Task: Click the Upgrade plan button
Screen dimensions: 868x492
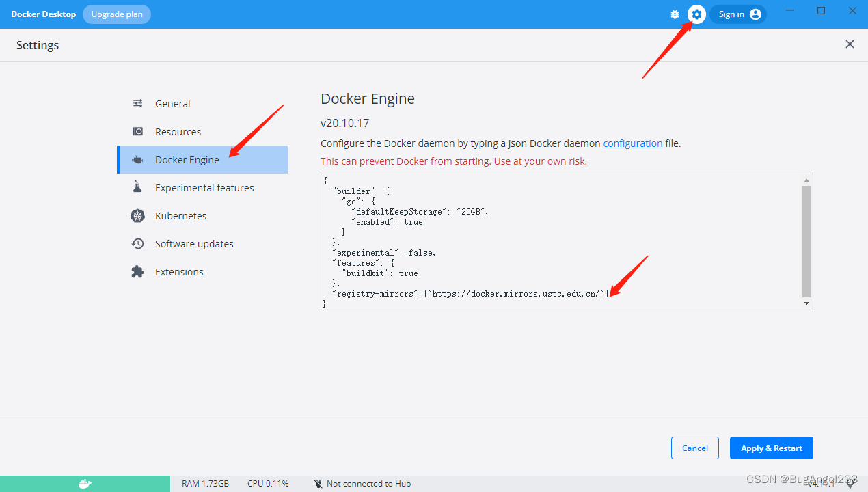Action: coord(117,14)
